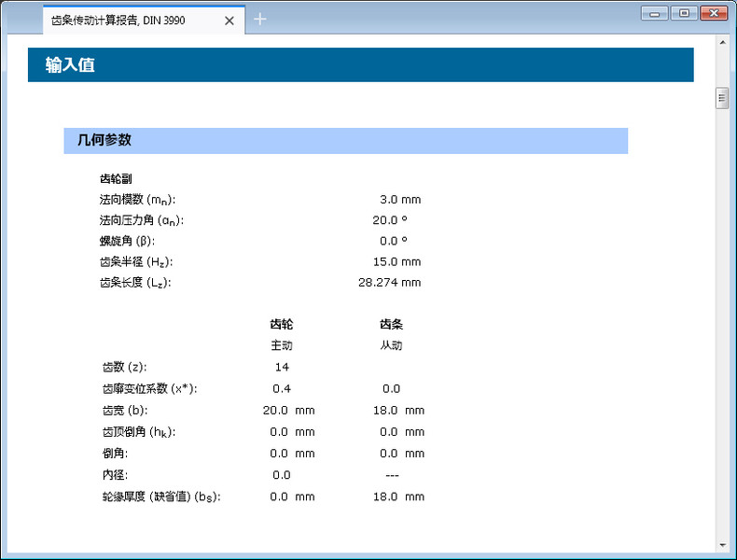Viewport: 737px width, 560px height.
Task: Click the 输入值 section header
Action: click(71, 65)
